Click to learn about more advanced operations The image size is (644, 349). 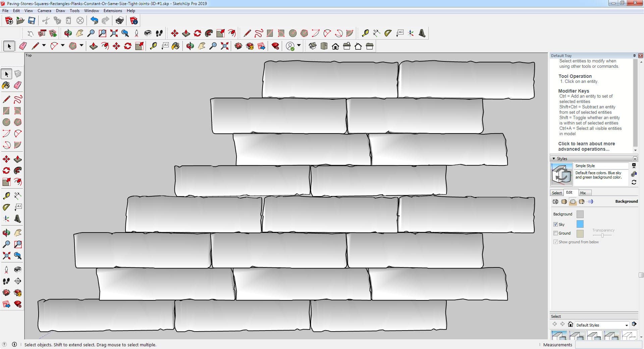[x=586, y=146]
